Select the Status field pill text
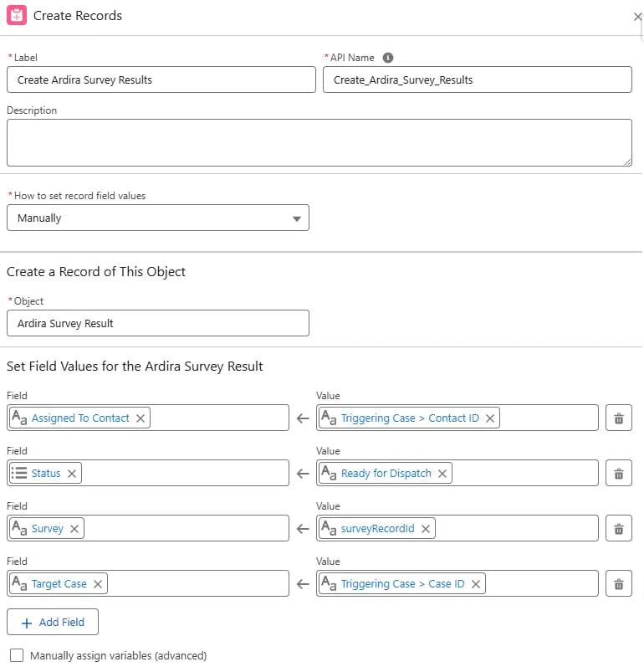 point(46,473)
